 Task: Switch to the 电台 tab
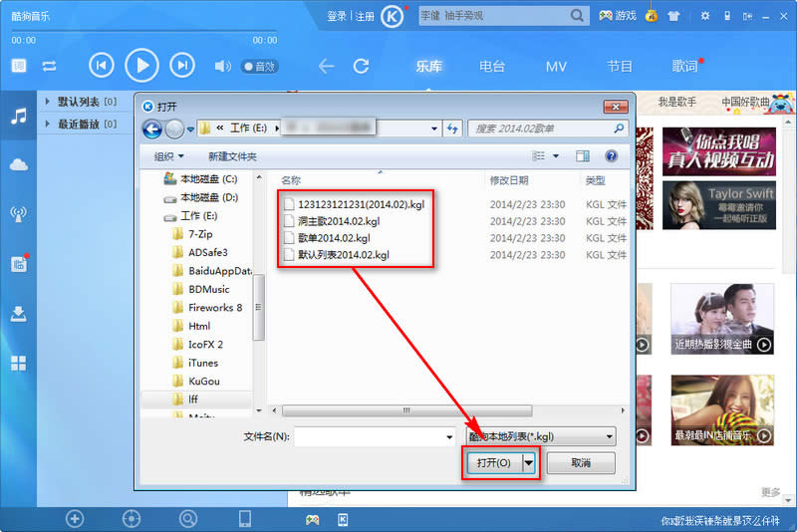tap(492, 67)
